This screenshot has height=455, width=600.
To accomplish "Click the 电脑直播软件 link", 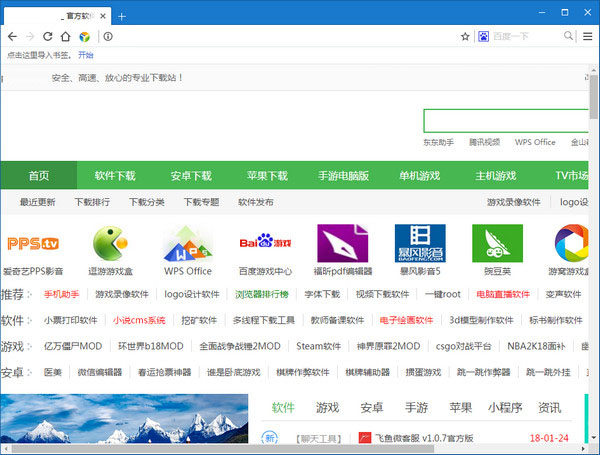I will (503, 294).
